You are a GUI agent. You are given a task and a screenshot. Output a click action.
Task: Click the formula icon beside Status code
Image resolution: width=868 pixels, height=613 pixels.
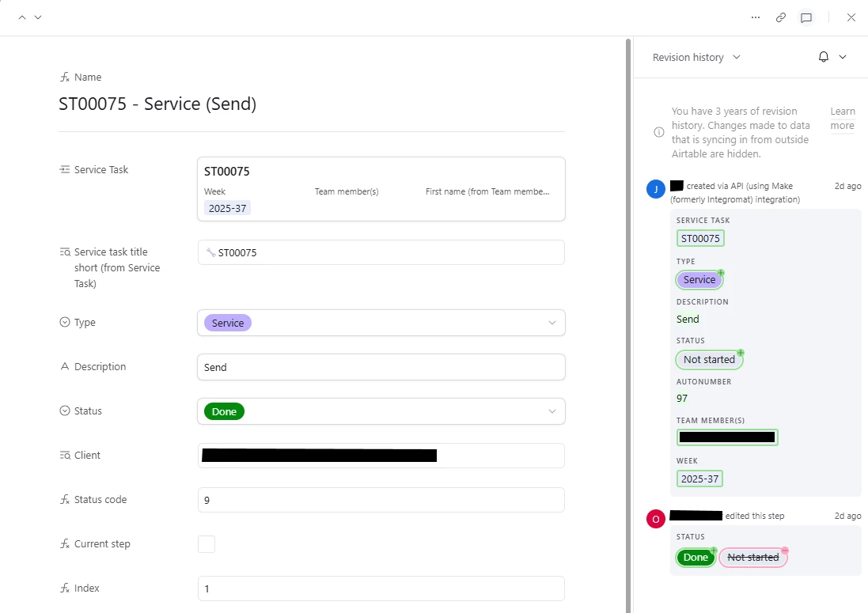coord(65,499)
